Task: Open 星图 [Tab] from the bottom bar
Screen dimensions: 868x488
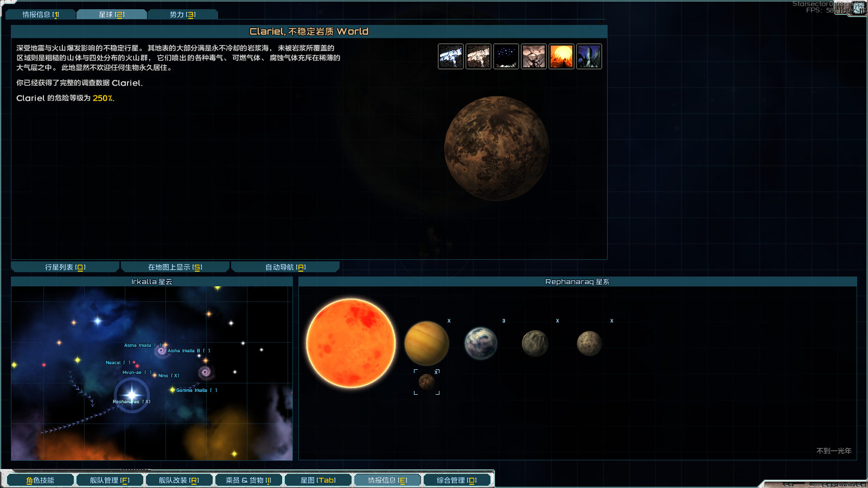Action: 317,479
